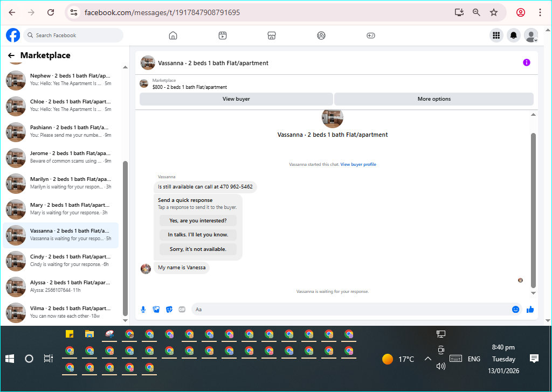Click the View buyer button
552x392 pixels.
point(236,99)
